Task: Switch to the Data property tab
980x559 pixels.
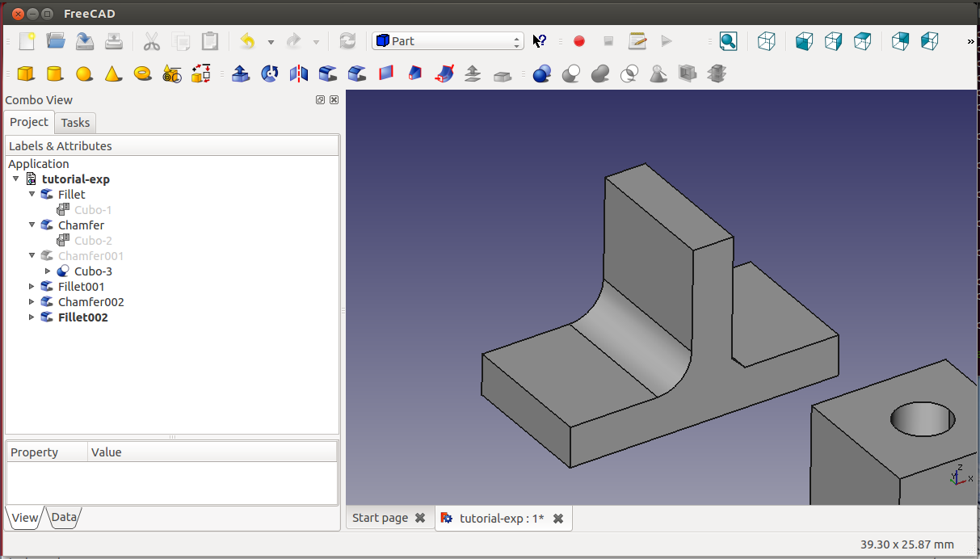Action: coord(64,518)
